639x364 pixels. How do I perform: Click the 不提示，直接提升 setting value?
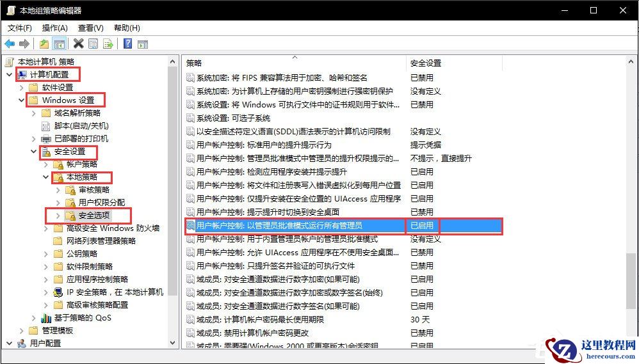(x=441, y=159)
